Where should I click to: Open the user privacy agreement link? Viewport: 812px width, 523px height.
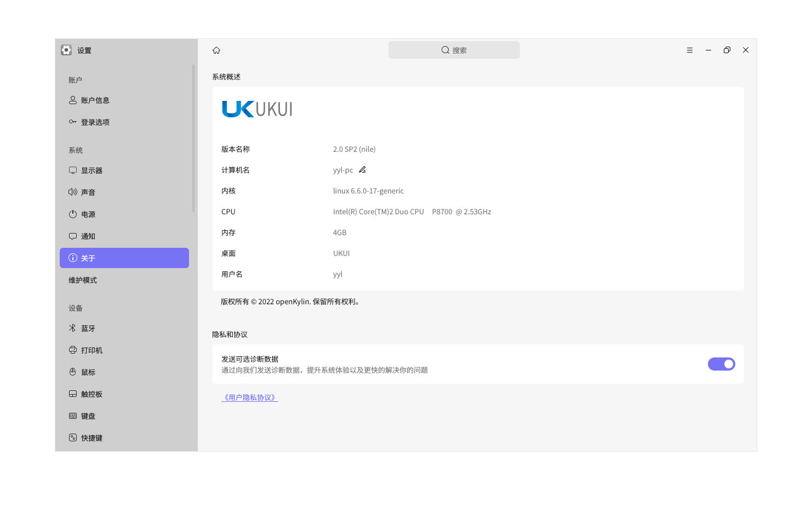[x=250, y=398]
